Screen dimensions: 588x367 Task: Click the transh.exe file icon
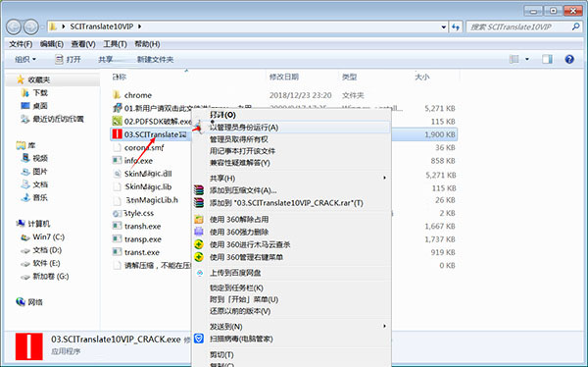117,226
